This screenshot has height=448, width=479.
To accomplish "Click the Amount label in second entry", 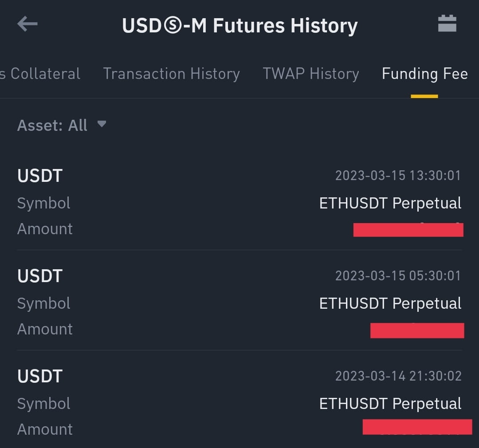I will (x=45, y=329).
